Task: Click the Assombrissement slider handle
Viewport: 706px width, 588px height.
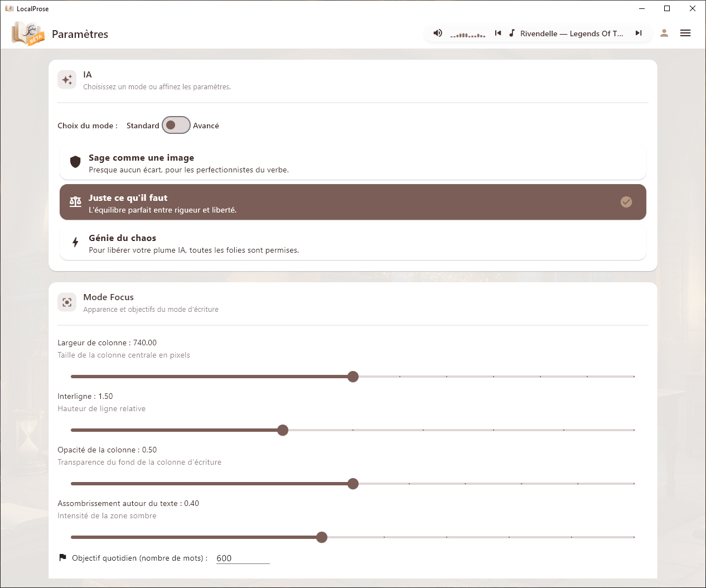Action: [x=322, y=537]
